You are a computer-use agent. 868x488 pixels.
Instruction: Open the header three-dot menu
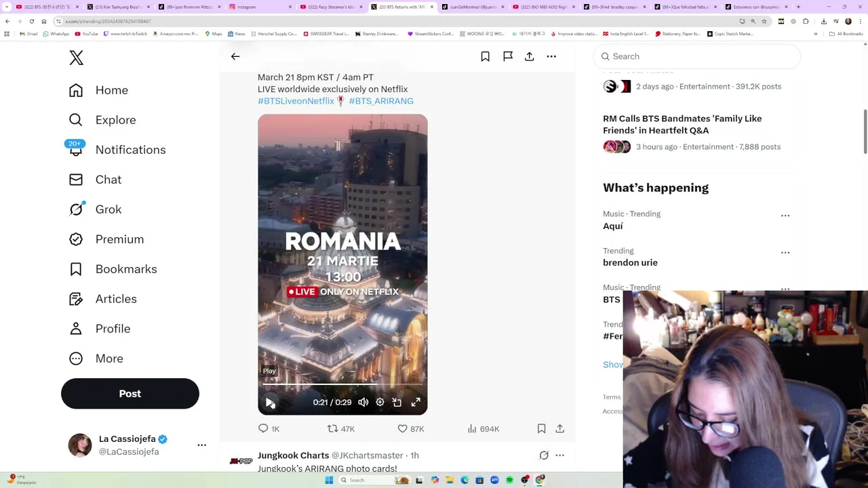pyautogui.click(x=551, y=56)
